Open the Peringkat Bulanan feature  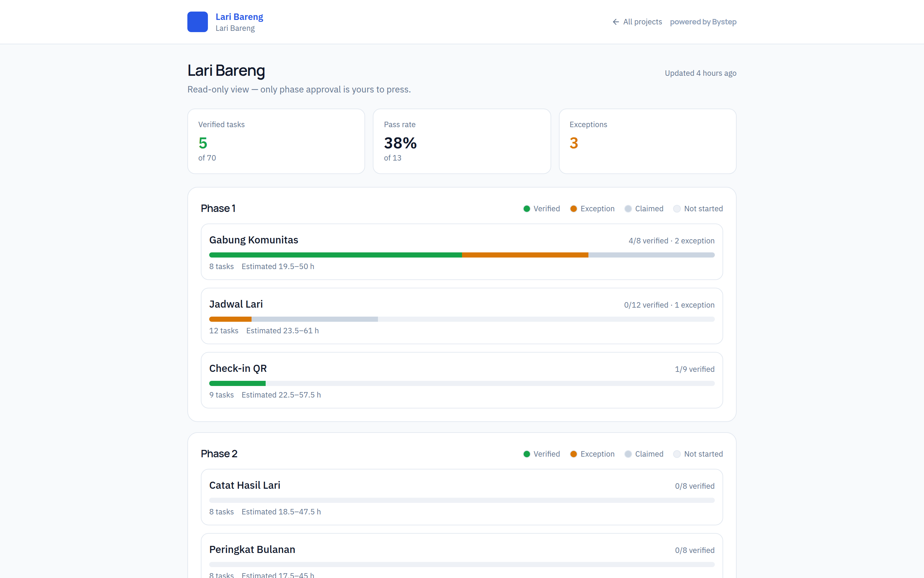tap(462, 556)
